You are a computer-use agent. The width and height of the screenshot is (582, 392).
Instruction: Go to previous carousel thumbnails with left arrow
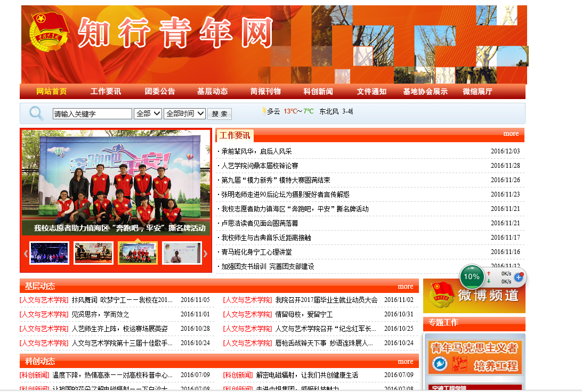(26, 254)
